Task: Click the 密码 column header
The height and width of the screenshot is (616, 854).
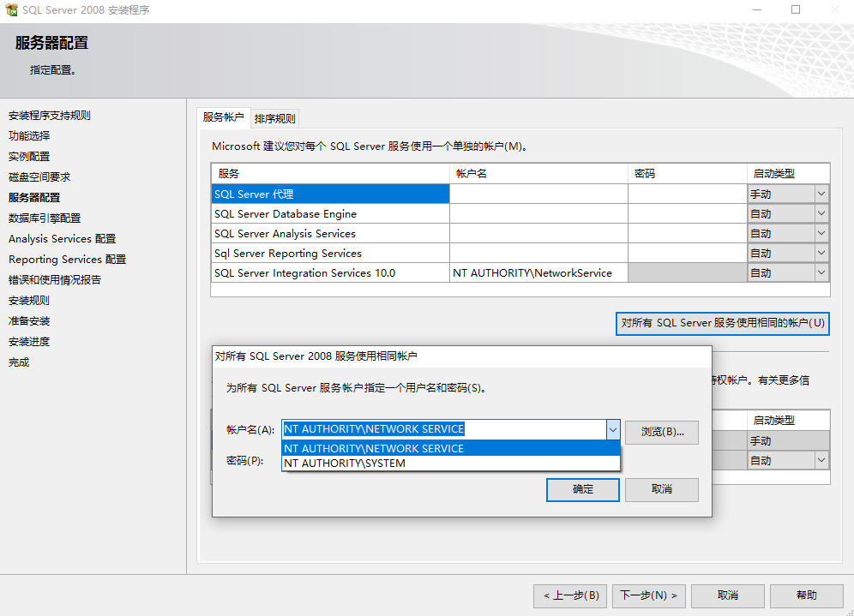Action: coord(688,174)
